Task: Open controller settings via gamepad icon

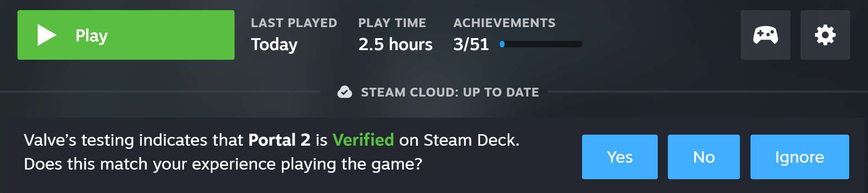Action: [x=765, y=35]
